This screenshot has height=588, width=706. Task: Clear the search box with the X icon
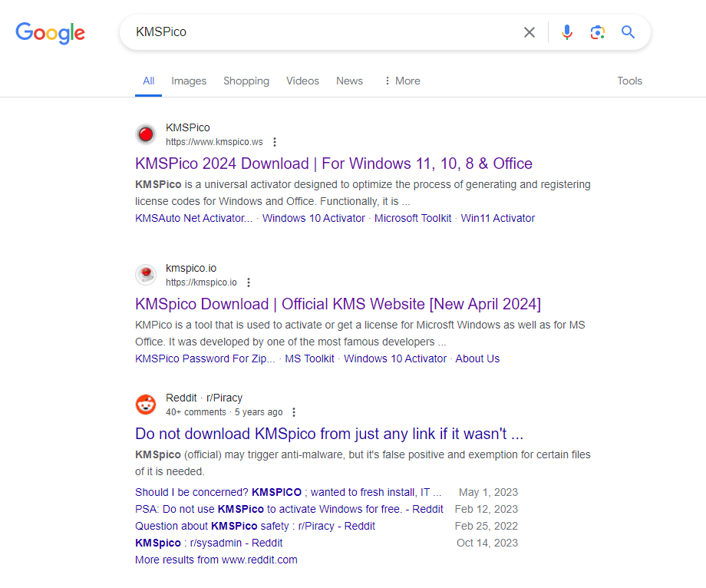coord(529,32)
